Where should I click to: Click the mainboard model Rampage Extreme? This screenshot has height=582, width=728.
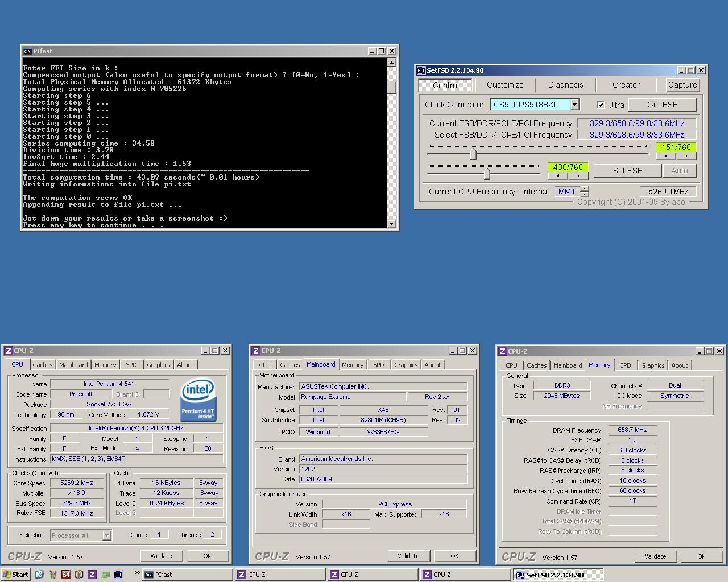(353, 397)
